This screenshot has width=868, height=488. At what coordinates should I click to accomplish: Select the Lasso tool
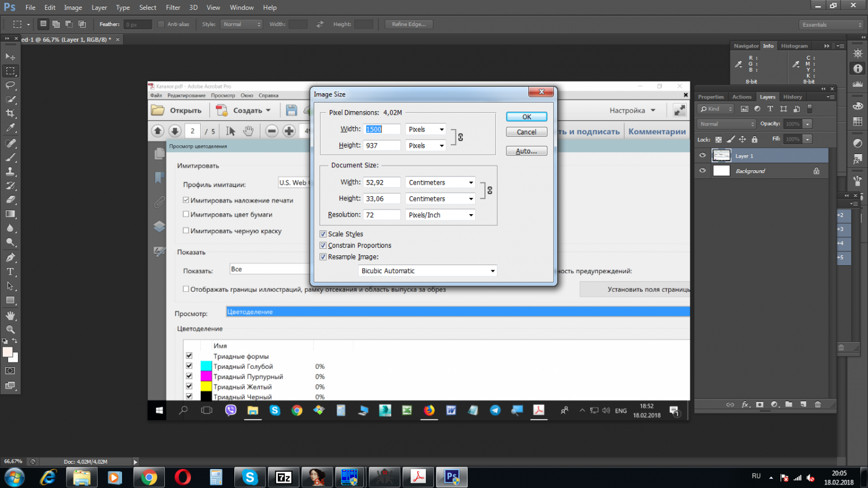10,85
